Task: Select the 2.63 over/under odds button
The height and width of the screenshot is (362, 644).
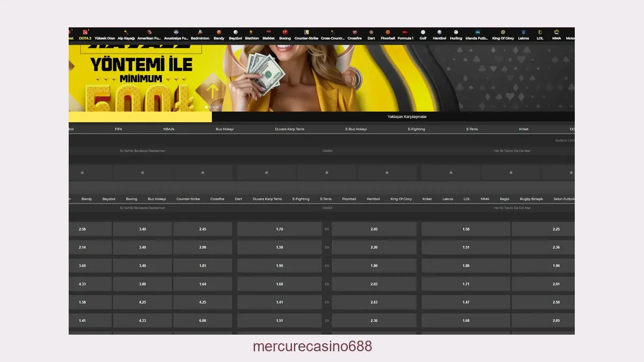Action: point(374,302)
